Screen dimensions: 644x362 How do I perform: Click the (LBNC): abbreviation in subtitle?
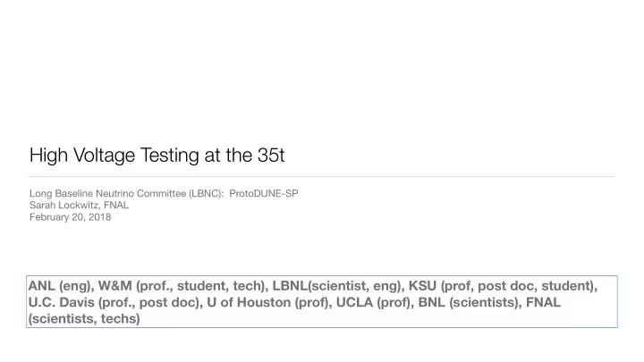[x=207, y=193]
